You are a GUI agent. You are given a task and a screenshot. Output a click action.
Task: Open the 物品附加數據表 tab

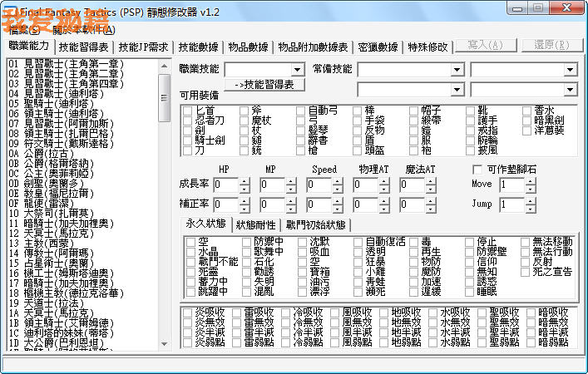coord(313,47)
